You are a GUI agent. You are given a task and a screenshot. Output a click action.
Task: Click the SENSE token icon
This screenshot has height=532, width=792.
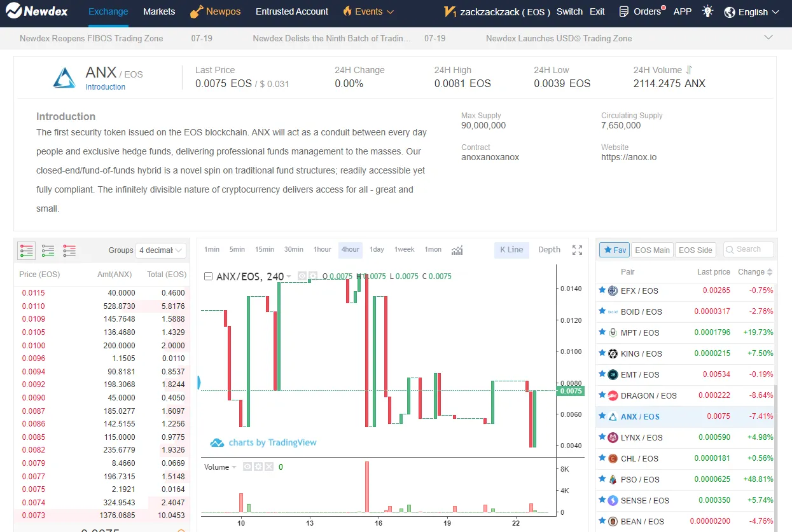pyautogui.click(x=613, y=500)
